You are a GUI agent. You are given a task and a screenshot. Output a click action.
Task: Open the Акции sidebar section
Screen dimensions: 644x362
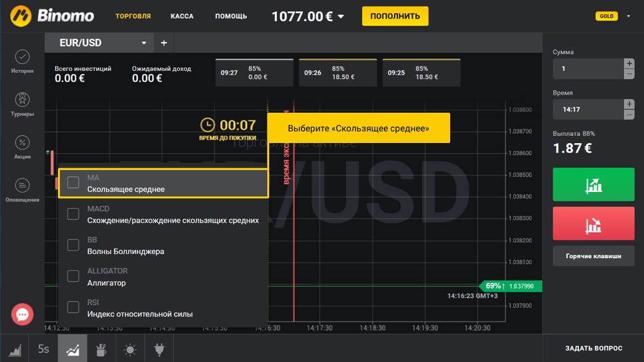pos(22,147)
